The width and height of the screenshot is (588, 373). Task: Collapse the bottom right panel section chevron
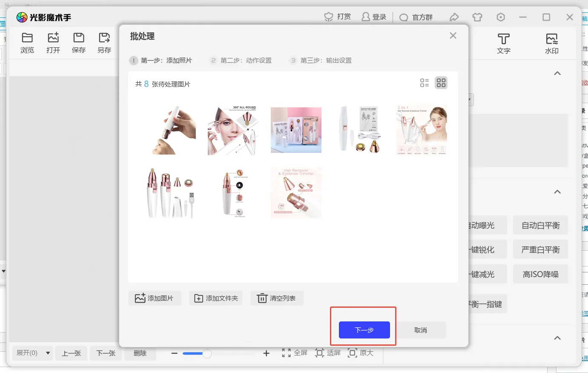(x=557, y=338)
